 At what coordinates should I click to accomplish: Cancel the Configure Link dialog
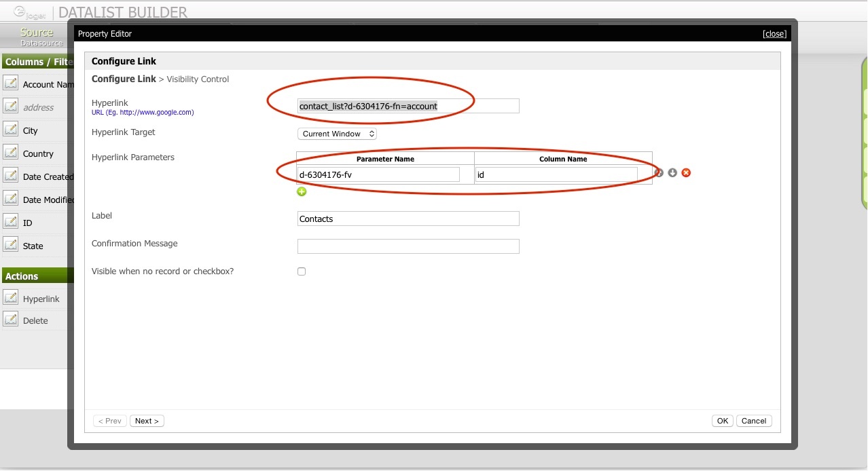[x=754, y=421]
